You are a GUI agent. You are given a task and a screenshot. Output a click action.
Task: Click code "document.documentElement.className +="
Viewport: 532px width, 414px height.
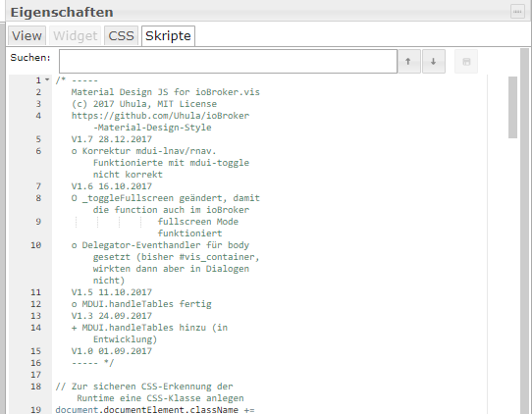click(x=155, y=410)
